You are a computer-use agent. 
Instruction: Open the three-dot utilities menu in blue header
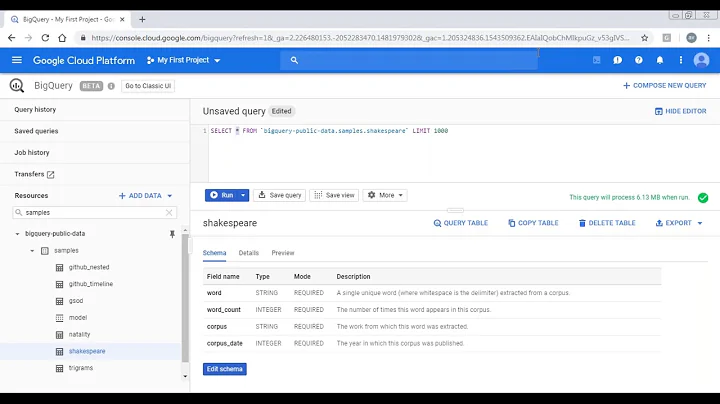[x=681, y=60]
